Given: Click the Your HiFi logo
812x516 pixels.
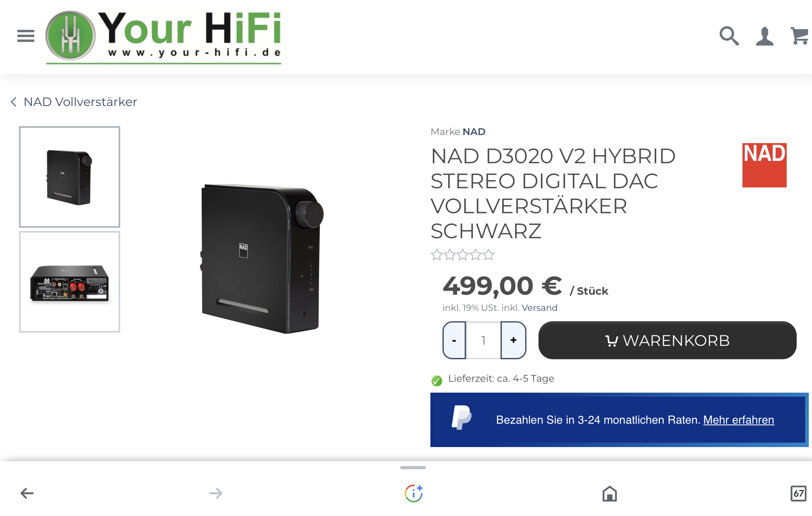Looking at the screenshot, I should click(x=163, y=36).
